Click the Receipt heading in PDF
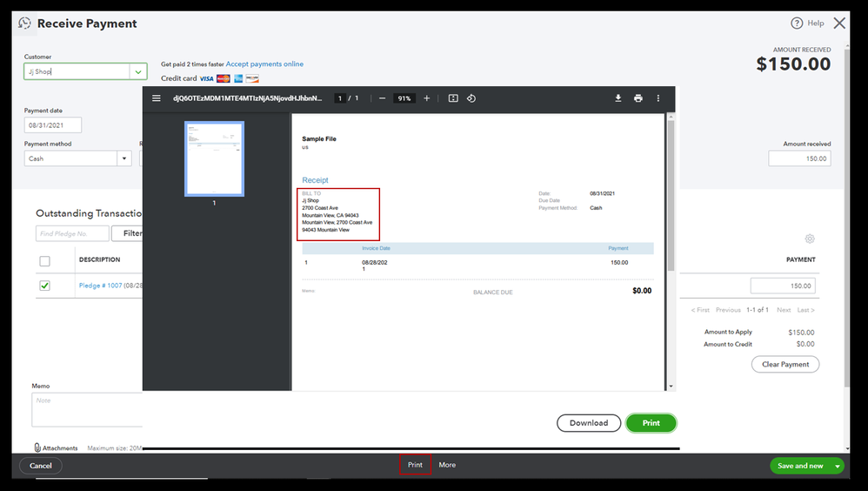Viewport: 868px width, 491px height. (315, 180)
